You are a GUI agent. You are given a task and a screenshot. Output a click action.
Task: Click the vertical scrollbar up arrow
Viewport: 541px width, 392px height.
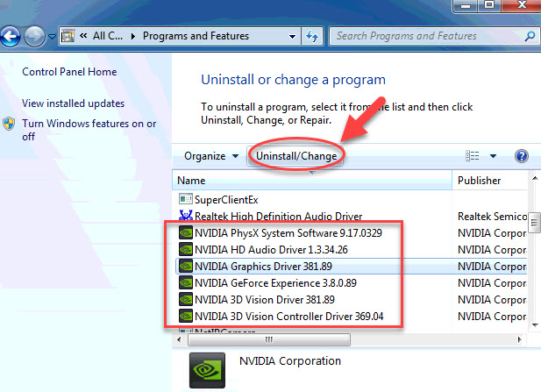click(535, 178)
